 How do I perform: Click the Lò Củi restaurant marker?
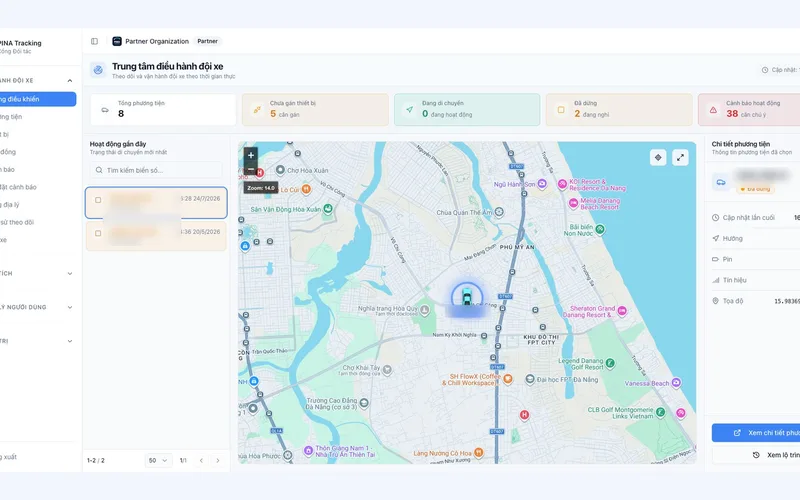[306, 189]
